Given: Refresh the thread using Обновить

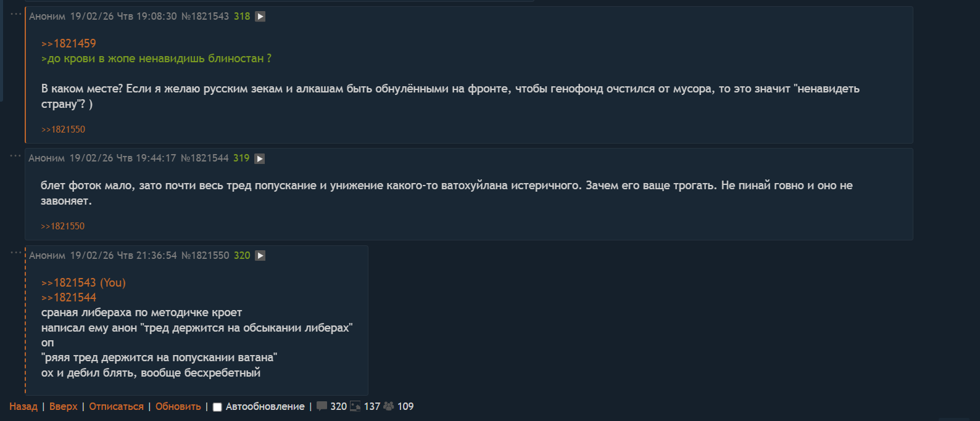Looking at the screenshot, I should (x=178, y=407).
